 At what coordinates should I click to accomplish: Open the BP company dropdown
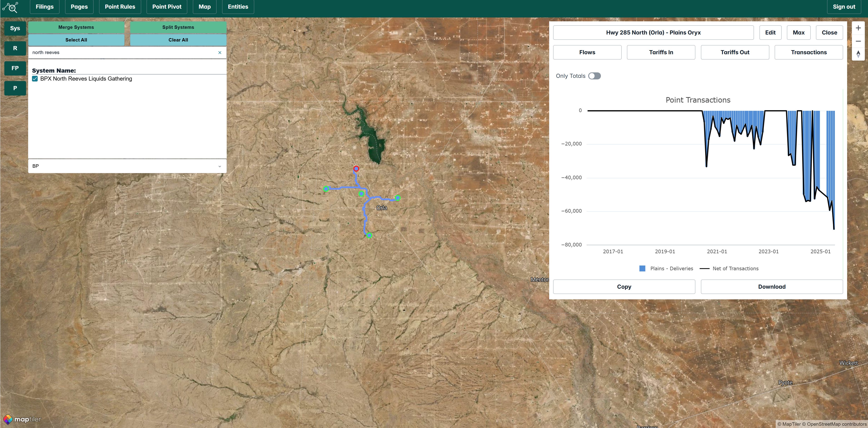[127, 166]
